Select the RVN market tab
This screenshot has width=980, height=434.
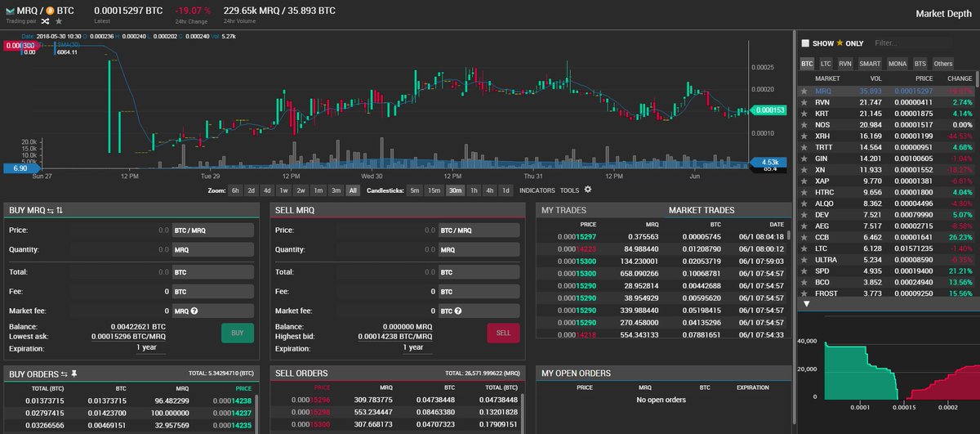[x=845, y=63]
